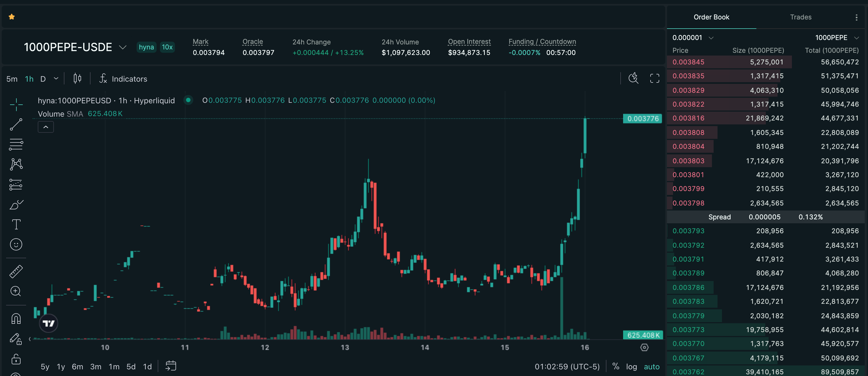Toggle auto scale on chart
This screenshot has height=376, width=868.
pos(651,367)
